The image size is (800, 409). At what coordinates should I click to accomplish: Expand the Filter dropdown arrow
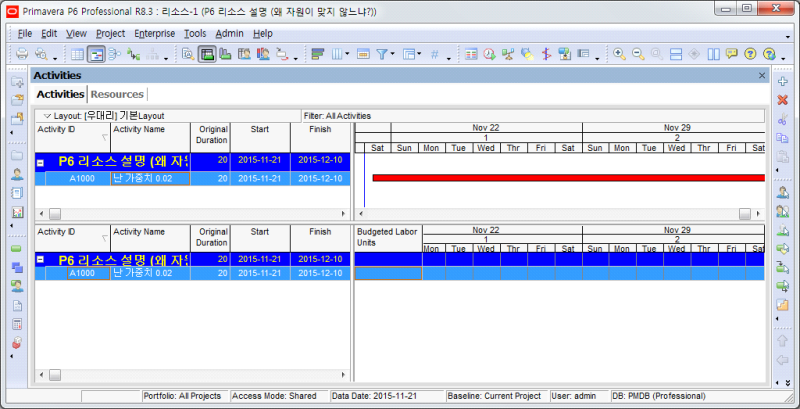[392, 54]
